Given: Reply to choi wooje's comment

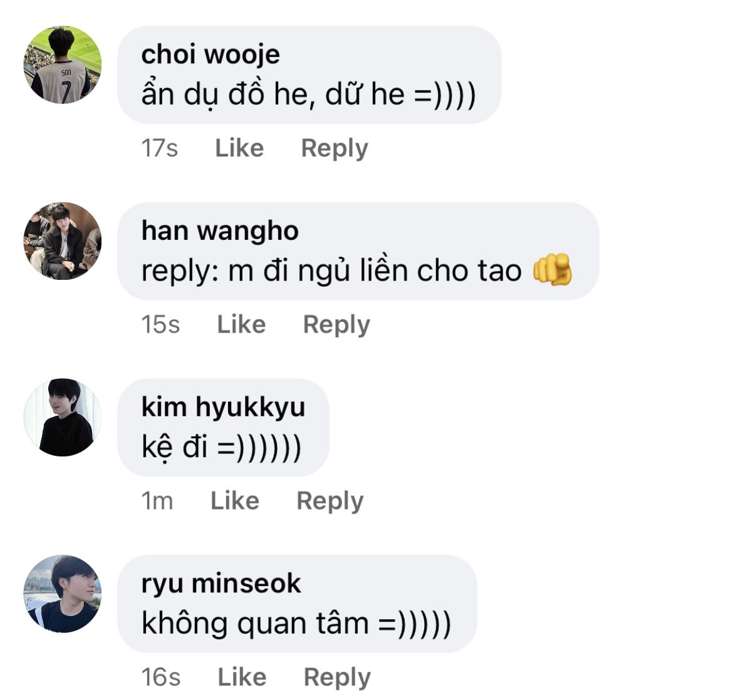Looking at the screenshot, I should point(335,148).
